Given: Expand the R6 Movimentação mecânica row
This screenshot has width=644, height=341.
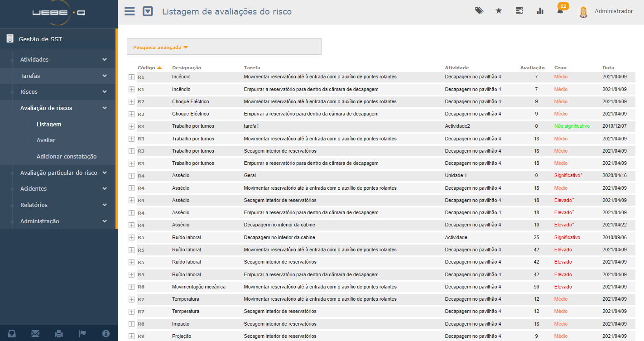Looking at the screenshot, I should pyautogui.click(x=131, y=287).
